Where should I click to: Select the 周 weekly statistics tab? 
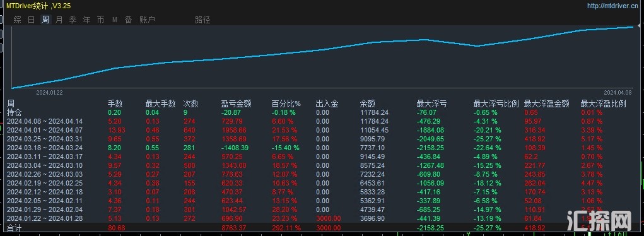click(x=45, y=20)
